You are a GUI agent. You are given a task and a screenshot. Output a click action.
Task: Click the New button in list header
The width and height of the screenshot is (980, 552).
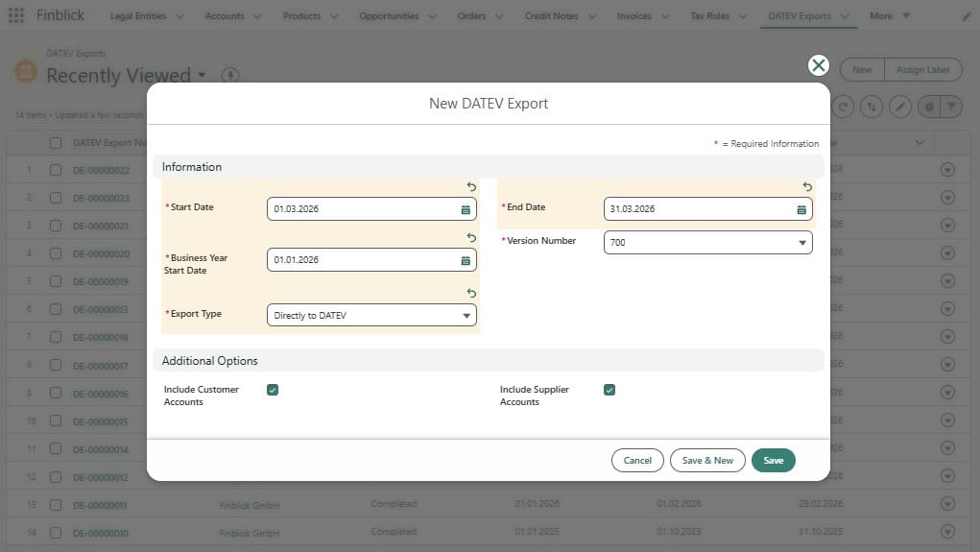click(x=862, y=70)
